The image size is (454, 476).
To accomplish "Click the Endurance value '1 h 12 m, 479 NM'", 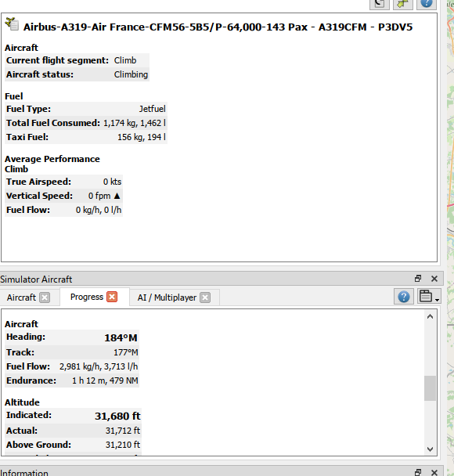I will coord(105,380).
